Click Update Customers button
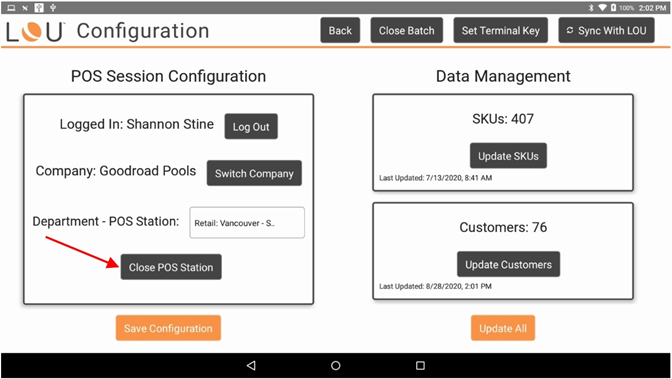Screen dimensions: 672x379 pos(508,264)
